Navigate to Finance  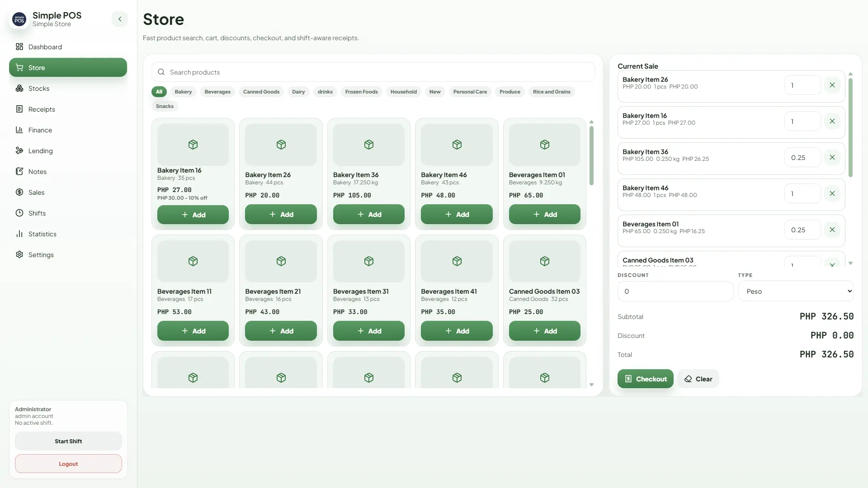(x=68, y=130)
